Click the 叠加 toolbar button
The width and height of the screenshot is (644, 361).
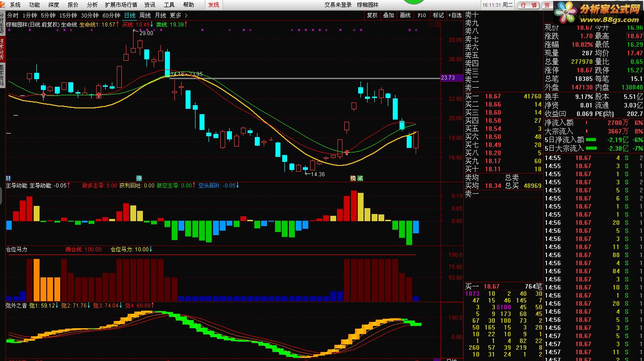pyautogui.click(x=388, y=15)
